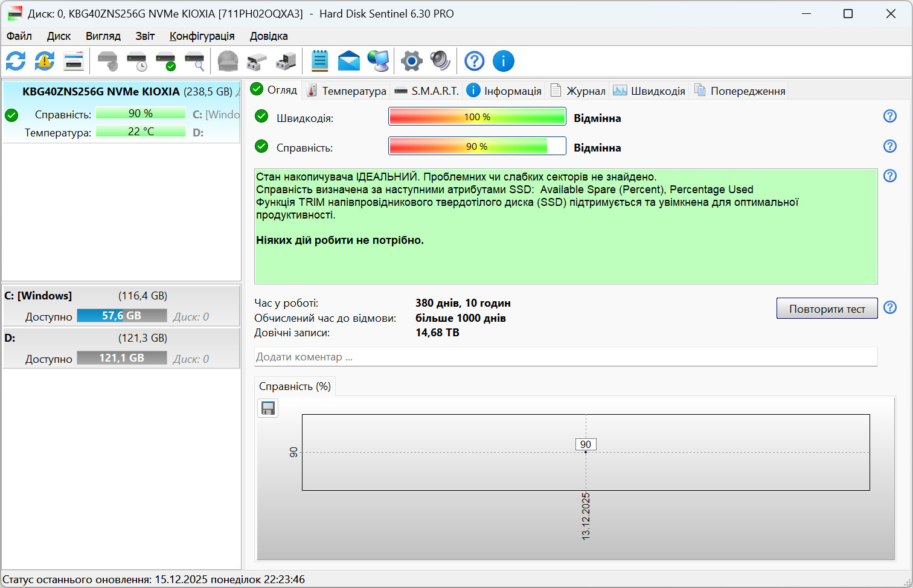Screen dimensions: 913x588
Task: Select the C: [Windows] partition entry
Action: click(x=121, y=305)
